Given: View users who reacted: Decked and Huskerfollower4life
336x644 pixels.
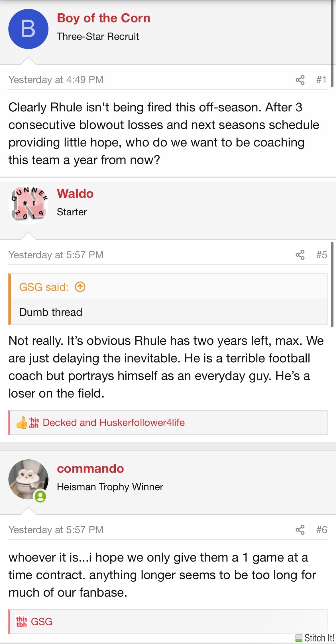Looking at the screenshot, I should [x=113, y=422].
